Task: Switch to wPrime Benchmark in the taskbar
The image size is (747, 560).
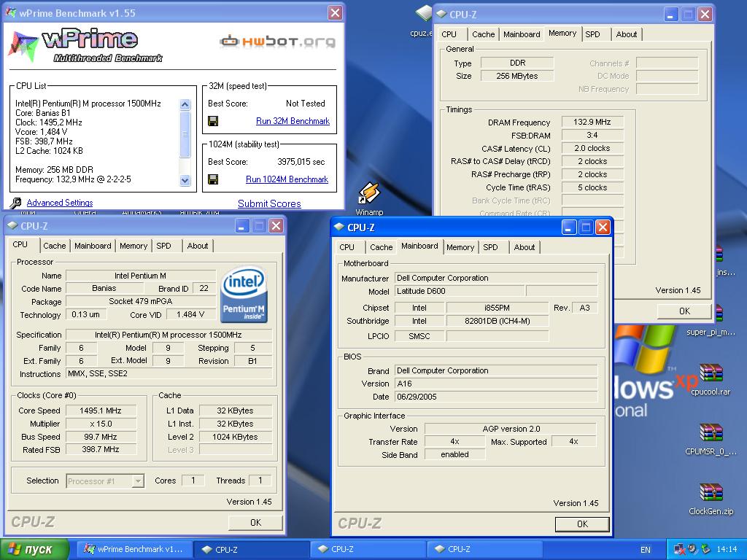Action: point(134,550)
